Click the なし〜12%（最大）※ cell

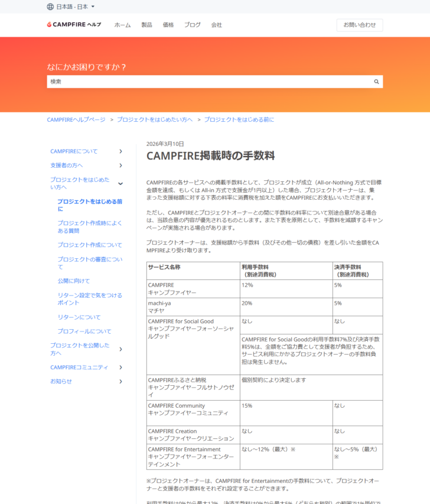coord(286,457)
